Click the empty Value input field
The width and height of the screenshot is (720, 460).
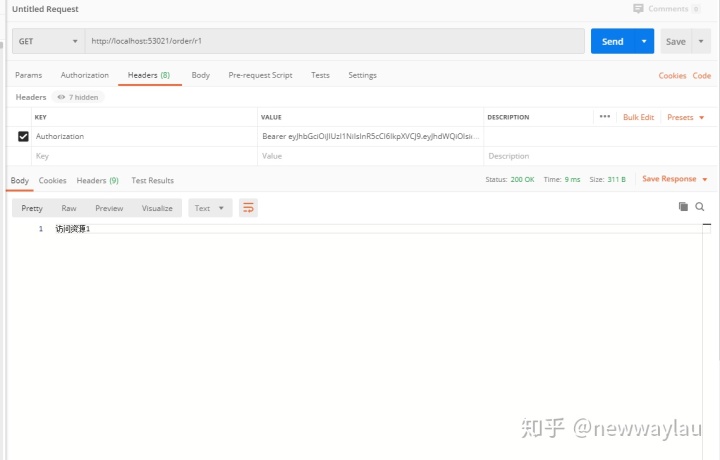[x=371, y=156]
